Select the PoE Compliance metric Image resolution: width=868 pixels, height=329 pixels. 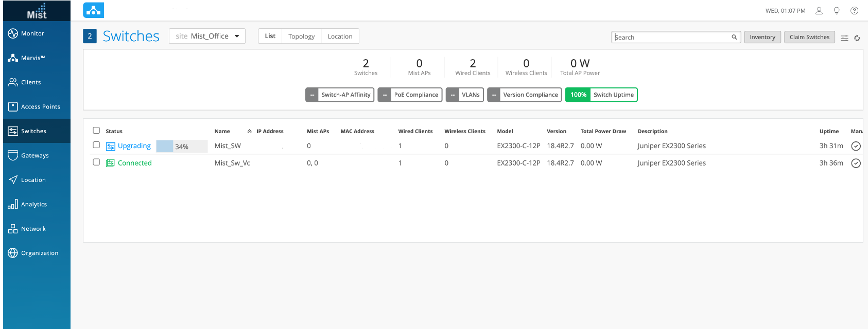pos(410,95)
